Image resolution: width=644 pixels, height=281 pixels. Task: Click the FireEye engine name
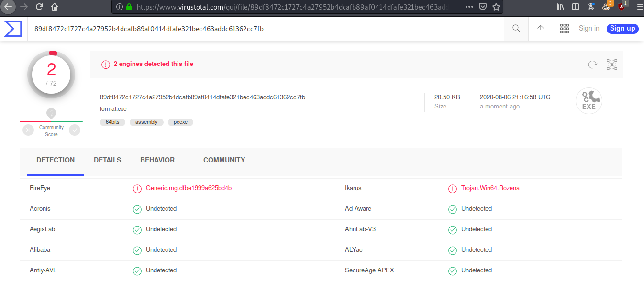pyautogui.click(x=40, y=188)
